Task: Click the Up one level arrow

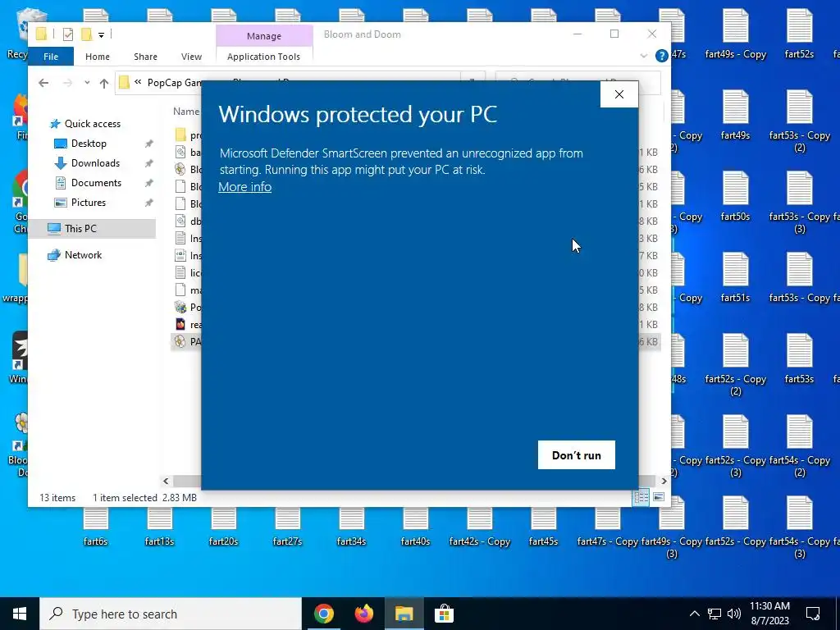Action: (x=104, y=83)
